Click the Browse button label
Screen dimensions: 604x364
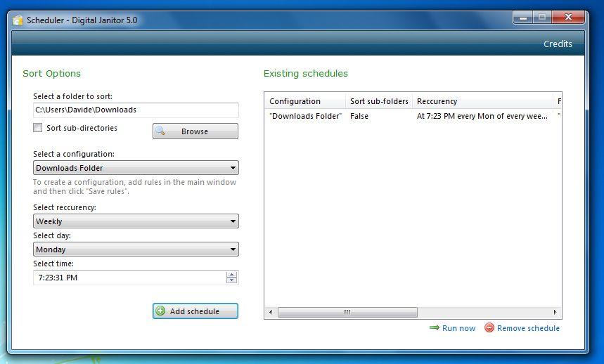[x=195, y=131]
